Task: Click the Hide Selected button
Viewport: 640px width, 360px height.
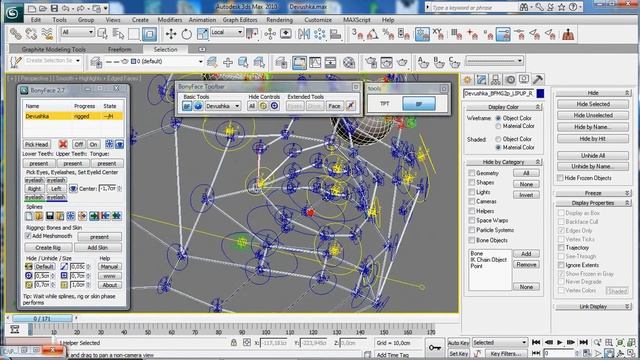Action: coord(593,104)
